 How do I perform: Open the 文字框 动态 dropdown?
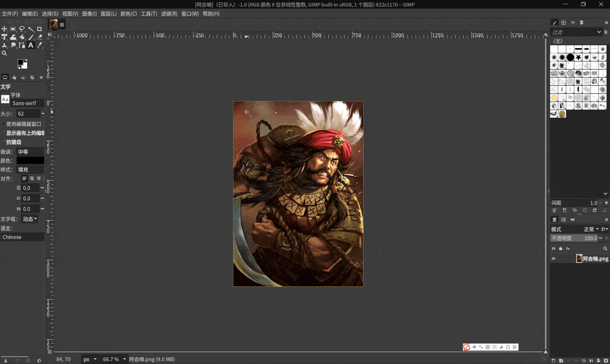30,219
